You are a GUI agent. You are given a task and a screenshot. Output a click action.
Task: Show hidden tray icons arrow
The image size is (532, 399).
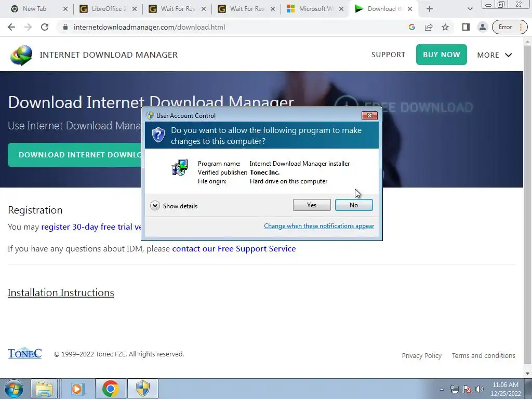click(442, 389)
